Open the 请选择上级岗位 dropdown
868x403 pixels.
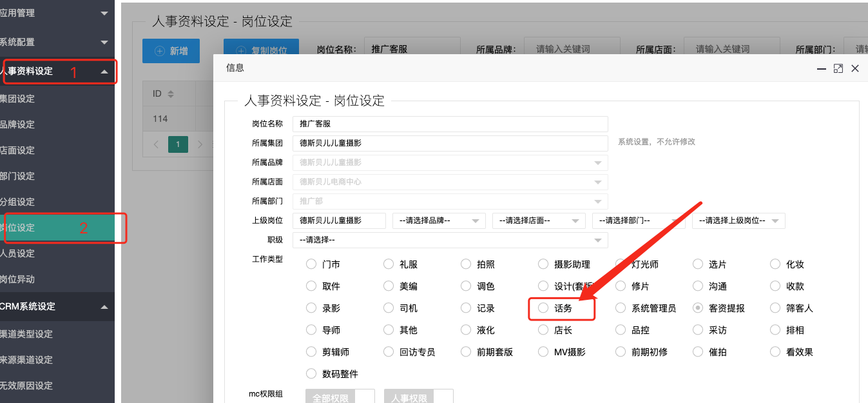click(738, 221)
